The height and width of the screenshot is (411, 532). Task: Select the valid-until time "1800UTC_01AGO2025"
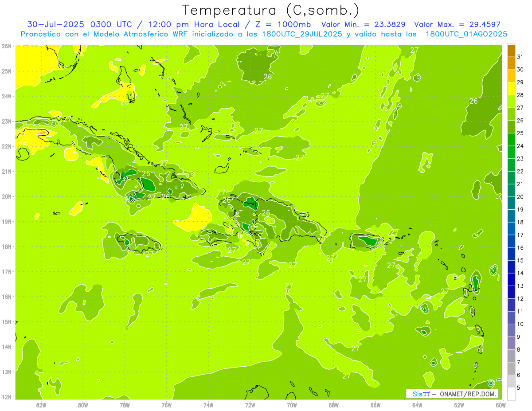466,34
